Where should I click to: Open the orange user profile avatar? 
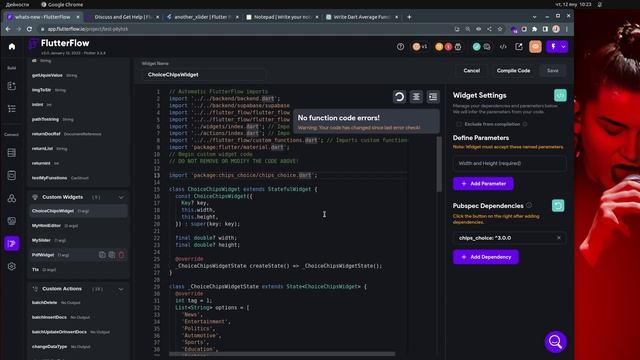coord(536,47)
